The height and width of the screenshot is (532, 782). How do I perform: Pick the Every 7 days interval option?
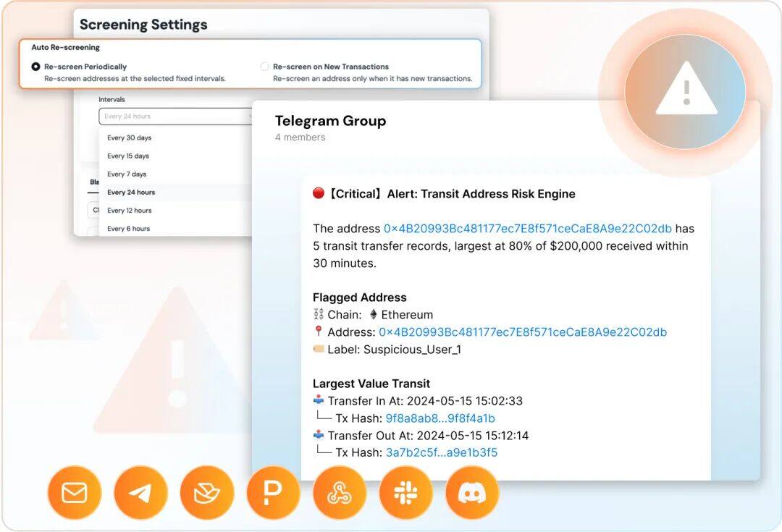coord(127,174)
